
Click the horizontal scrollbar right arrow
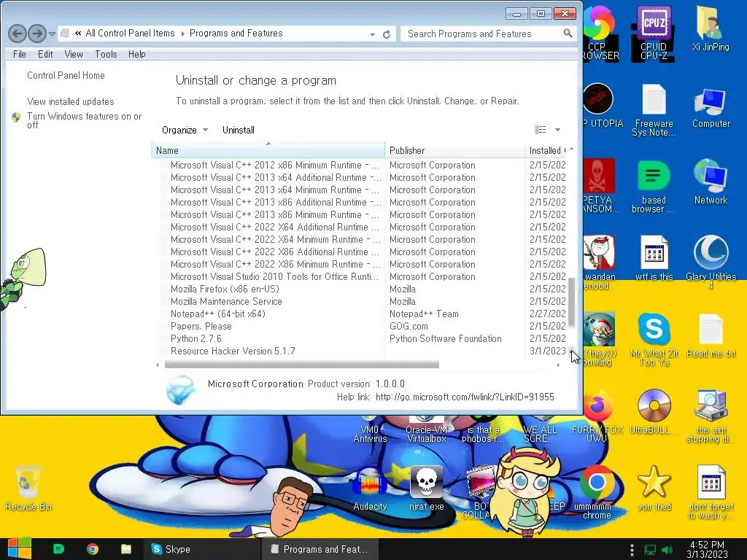(558, 365)
